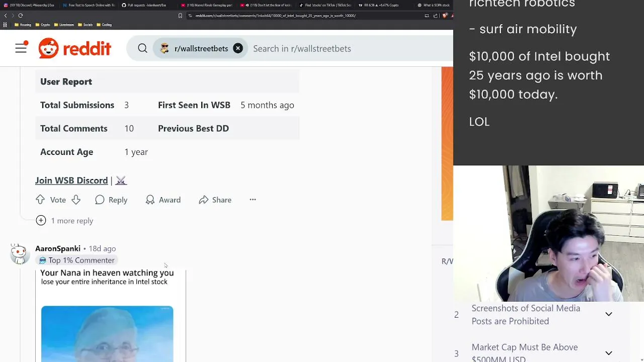Switch to the Discord browser tab

[29, 5]
